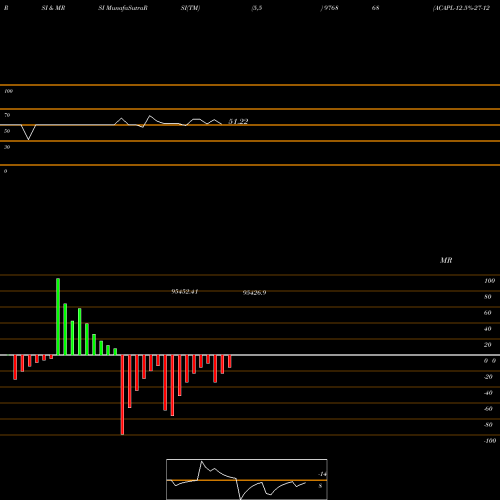
Task: Click the MR right axis label -100
Action: point(490,441)
